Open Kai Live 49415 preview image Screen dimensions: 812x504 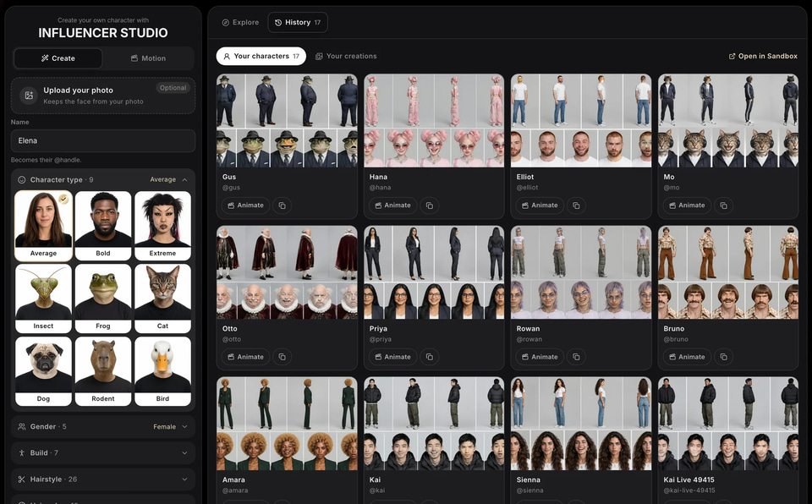[728, 424]
